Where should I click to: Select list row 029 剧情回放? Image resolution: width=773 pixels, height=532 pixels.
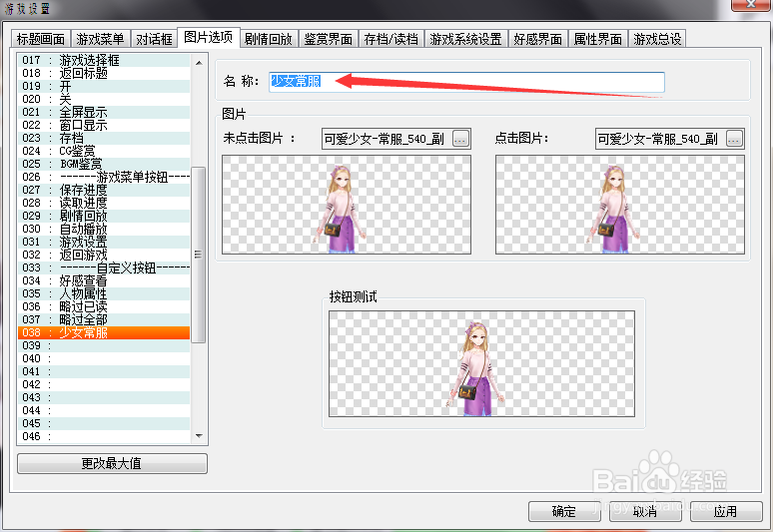(104, 216)
